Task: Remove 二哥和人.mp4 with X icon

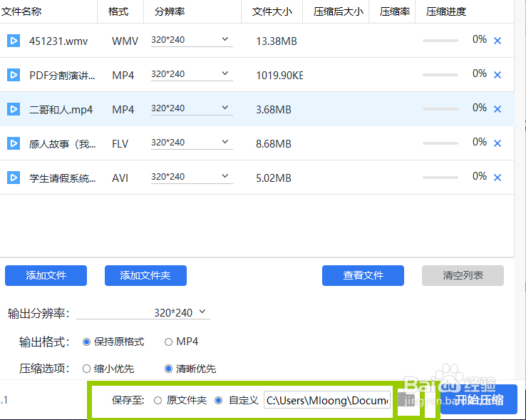Action: click(x=497, y=109)
